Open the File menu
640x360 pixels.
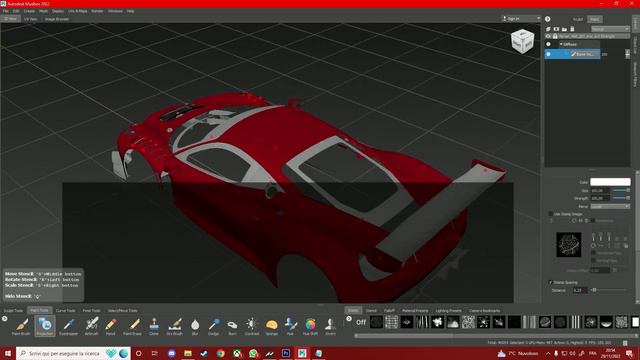pyautogui.click(x=6, y=11)
